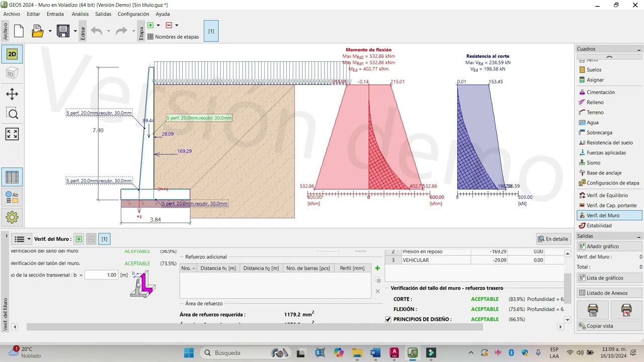Viewport: 644px width, 362px height.
Task: Select Verif. del Muro frame
Action: (609, 216)
